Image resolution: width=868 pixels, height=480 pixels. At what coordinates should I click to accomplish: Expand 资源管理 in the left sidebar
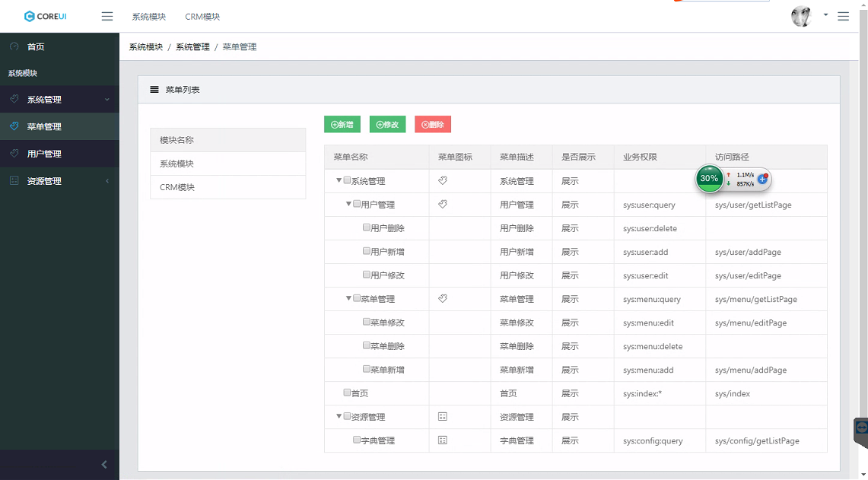[x=59, y=181]
